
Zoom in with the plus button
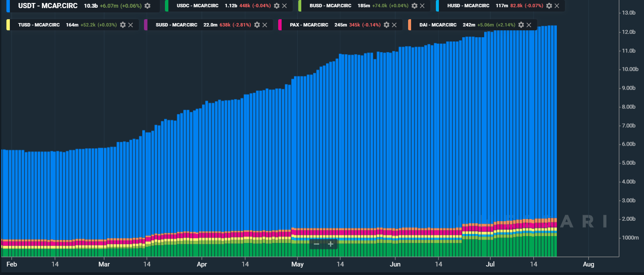[330, 244]
